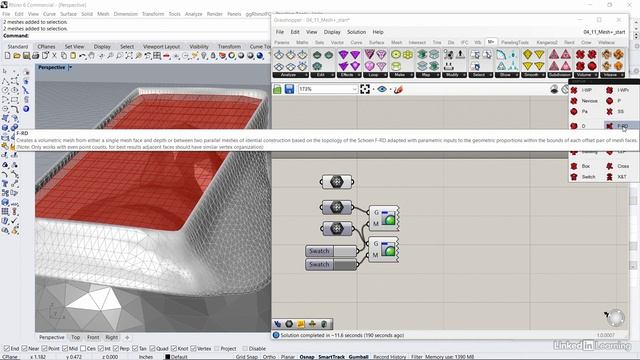Expand the Show panel in Grasshopper ribbon
This screenshot has width=640, height=360.
[507, 75]
